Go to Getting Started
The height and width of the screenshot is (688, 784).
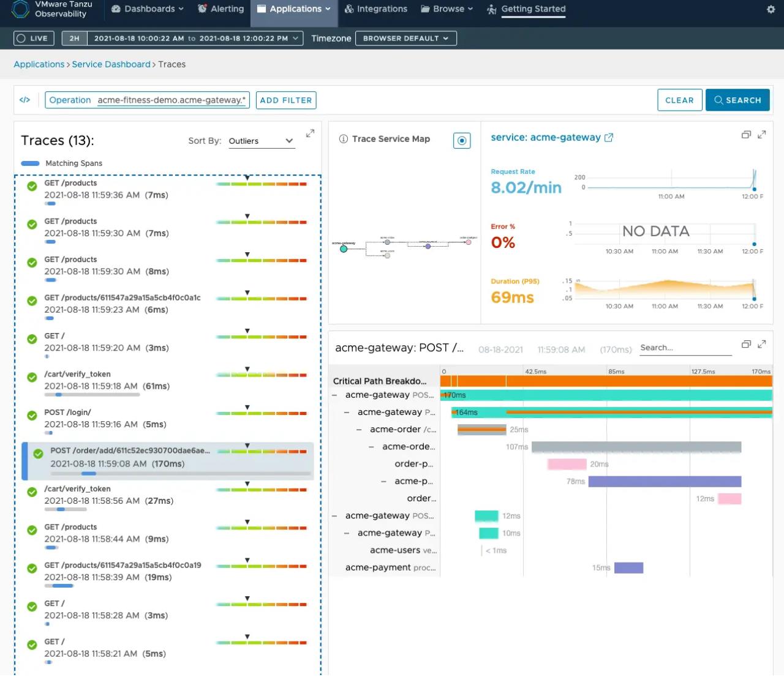526,9
